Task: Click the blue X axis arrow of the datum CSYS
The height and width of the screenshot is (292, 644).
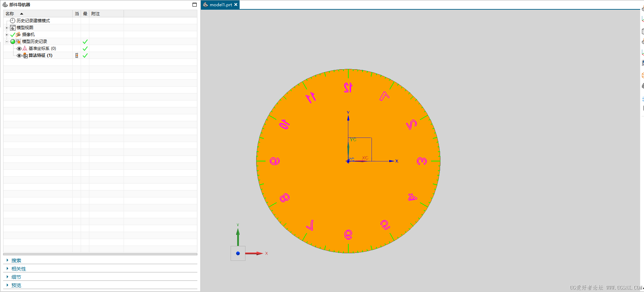Action: (392, 161)
